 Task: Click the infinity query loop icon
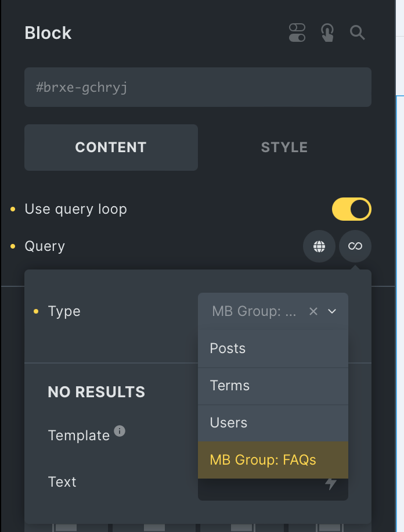(355, 246)
